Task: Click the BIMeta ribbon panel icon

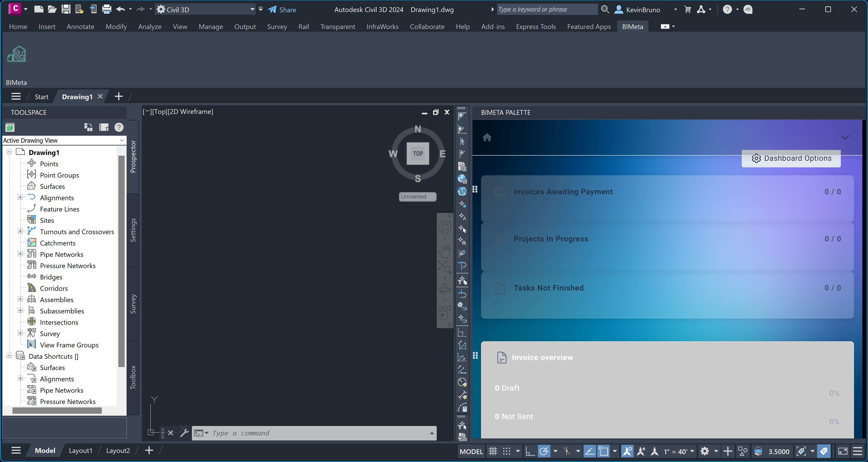Action: tap(17, 54)
